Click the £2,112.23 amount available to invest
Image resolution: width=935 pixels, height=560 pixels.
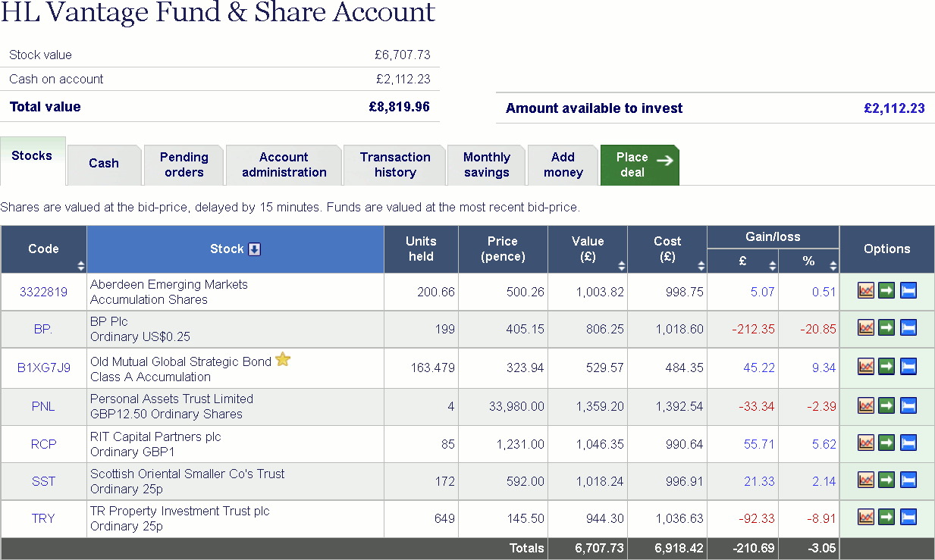tap(894, 108)
